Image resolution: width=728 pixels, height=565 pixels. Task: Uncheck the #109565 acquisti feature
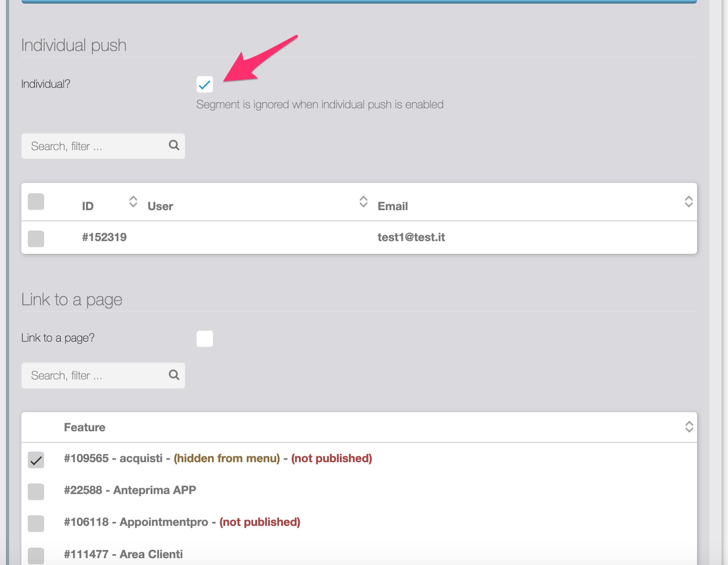[36, 460]
